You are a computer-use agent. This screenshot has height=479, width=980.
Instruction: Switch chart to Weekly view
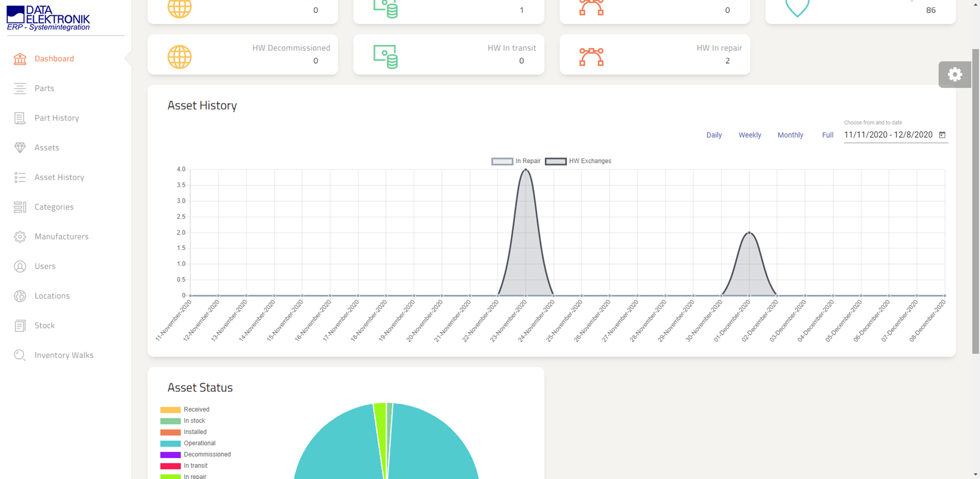750,135
